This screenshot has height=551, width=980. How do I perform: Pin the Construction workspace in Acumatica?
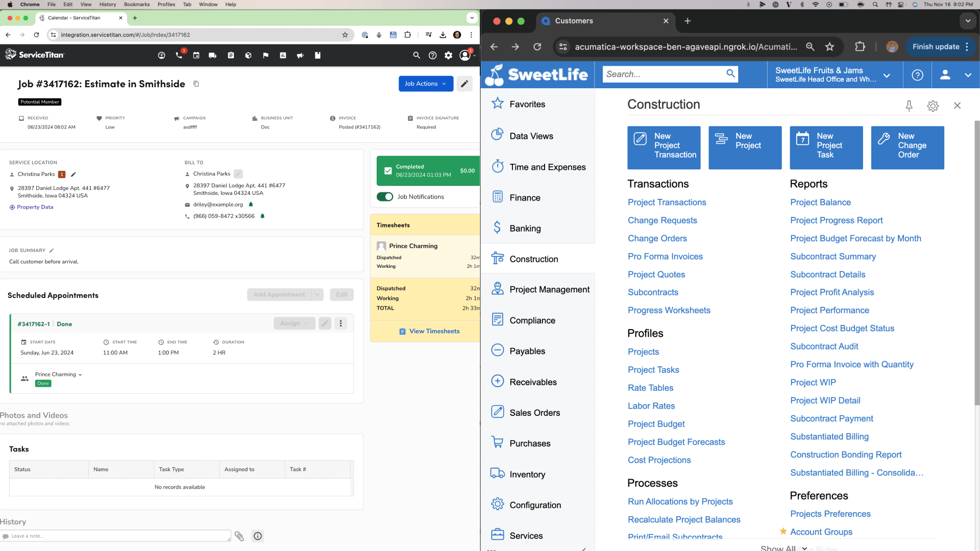pos(909,106)
